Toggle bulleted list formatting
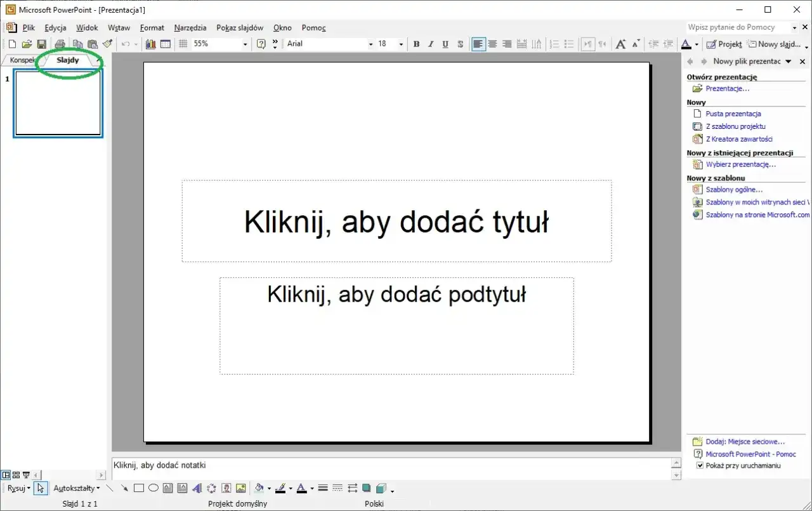Image resolution: width=812 pixels, height=511 pixels. pyautogui.click(x=568, y=44)
